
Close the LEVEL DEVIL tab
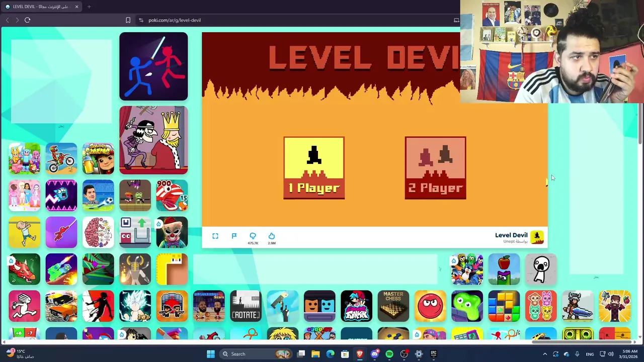click(76, 7)
